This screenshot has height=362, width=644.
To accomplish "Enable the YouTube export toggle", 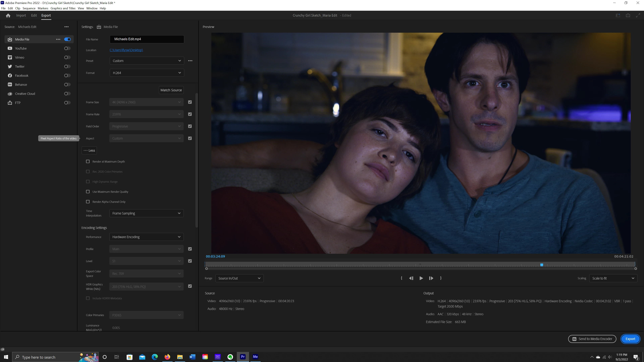I will coord(67,48).
